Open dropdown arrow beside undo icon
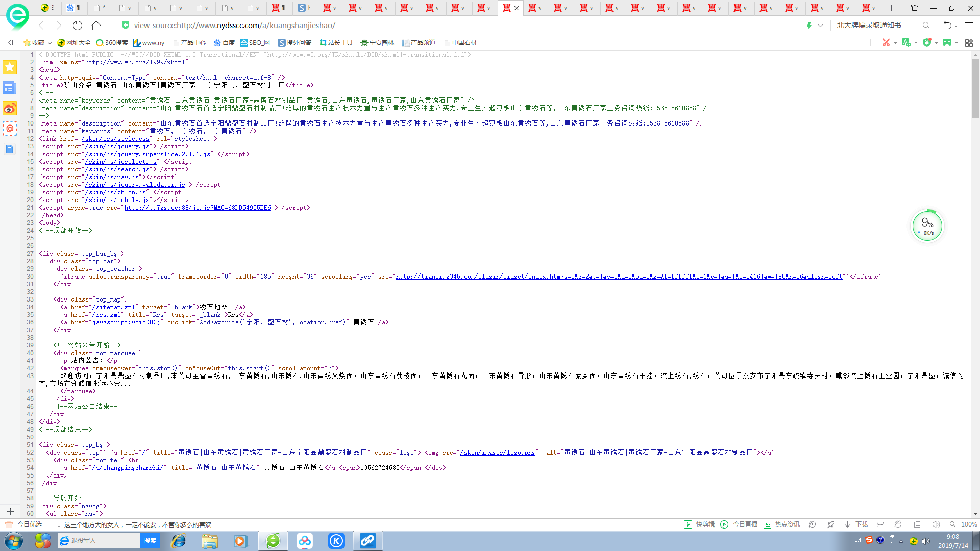Viewport: 980px width, 551px height. [x=956, y=26]
